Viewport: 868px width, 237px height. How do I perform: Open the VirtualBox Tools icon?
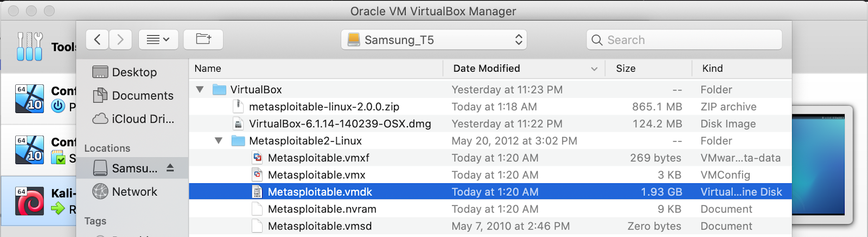pyautogui.click(x=29, y=46)
